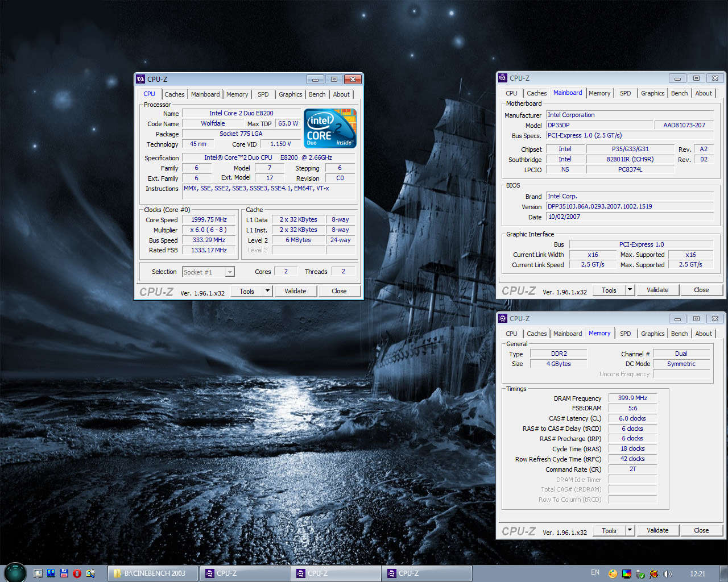Click the motherboard Model value 'DP35DP'

pyautogui.click(x=599, y=126)
